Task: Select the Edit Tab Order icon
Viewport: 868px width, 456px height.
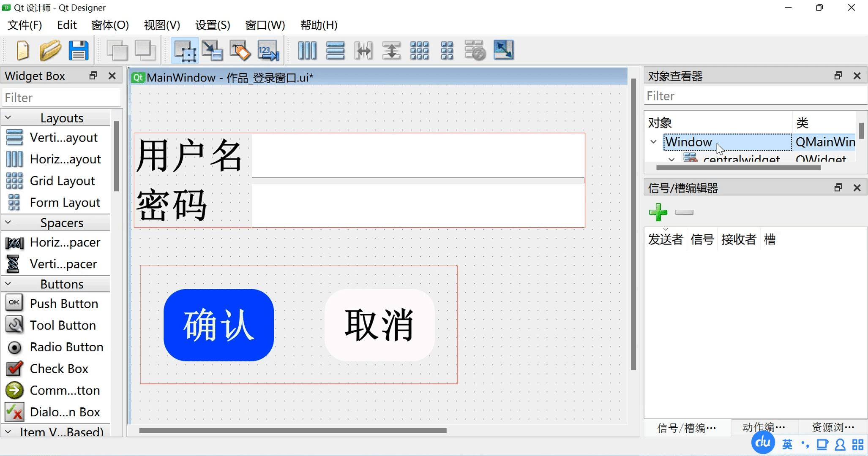Action: (x=268, y=50)
